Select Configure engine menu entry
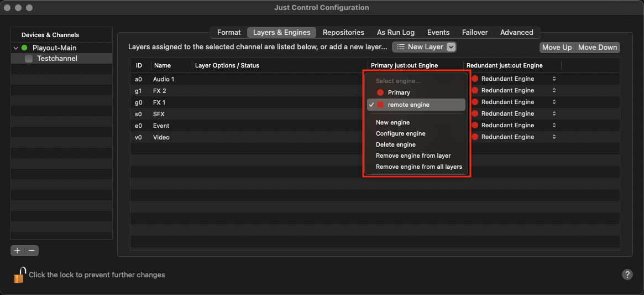Viewport: 644px width, 295px height. point(416,134)
